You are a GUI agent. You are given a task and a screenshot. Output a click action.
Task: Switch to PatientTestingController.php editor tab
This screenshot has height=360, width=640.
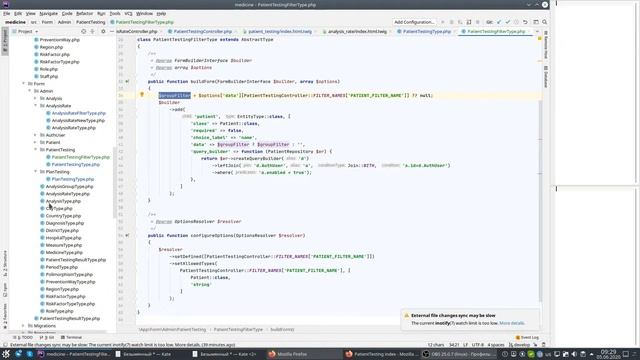pos(200,31)
